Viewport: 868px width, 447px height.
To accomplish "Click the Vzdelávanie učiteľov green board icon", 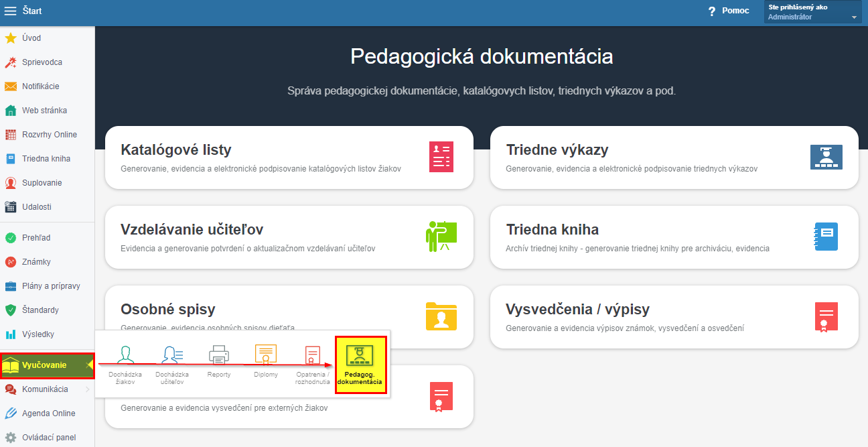I will [x=441, y=237].
